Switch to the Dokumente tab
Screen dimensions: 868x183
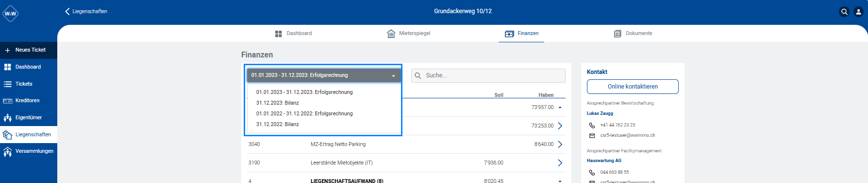pyautogui.click(x=633, y=34)
